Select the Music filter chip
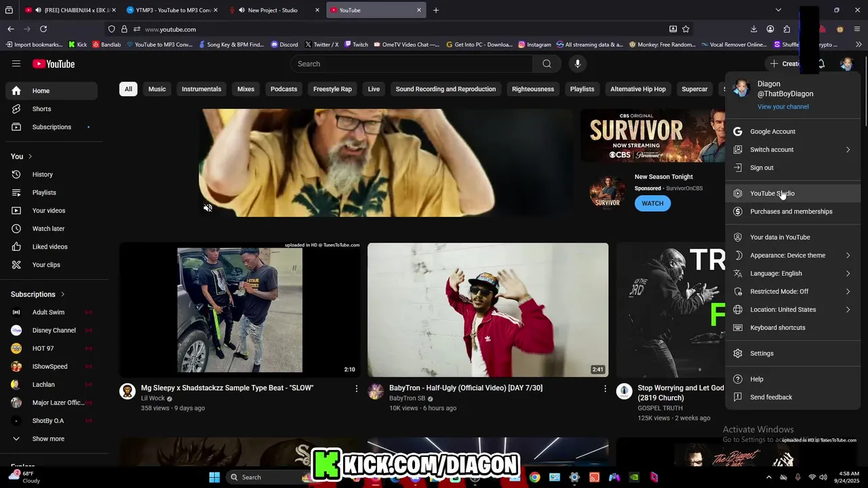868x488 pixels. coord(157,89)
